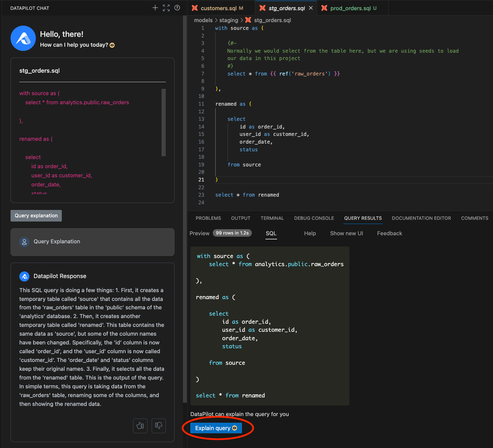Switch to DOCUMENTATION EDITOR panel
493x448 pixels.
click(421, 218)
